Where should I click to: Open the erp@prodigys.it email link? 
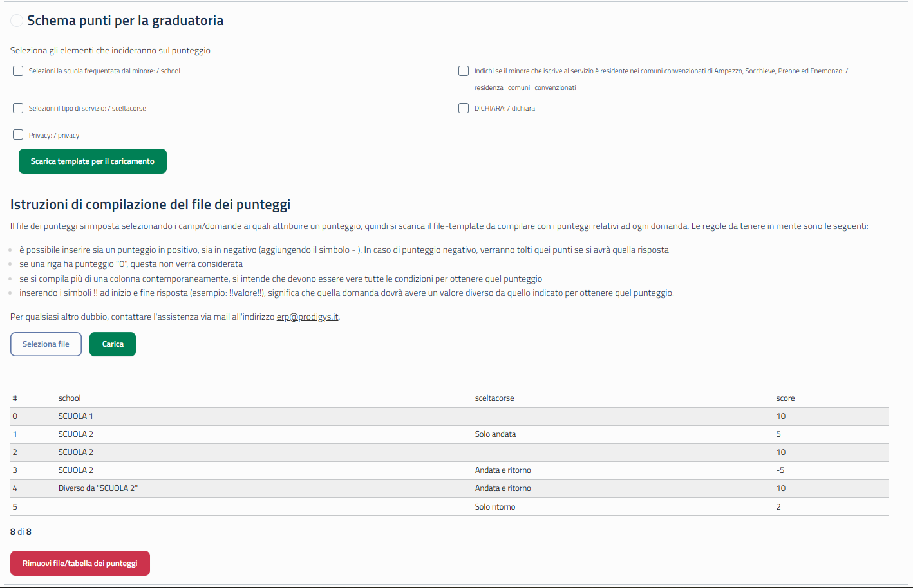coord(307,317)
